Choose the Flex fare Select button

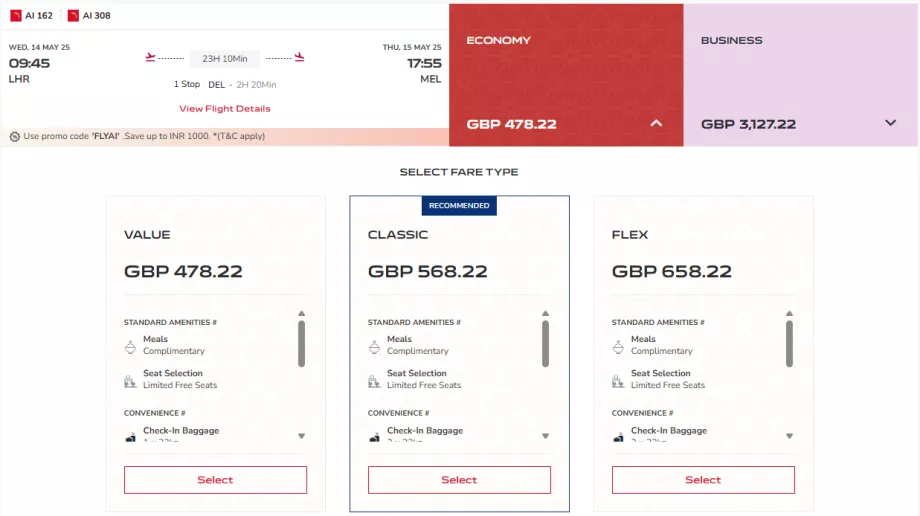coord(703,480)
